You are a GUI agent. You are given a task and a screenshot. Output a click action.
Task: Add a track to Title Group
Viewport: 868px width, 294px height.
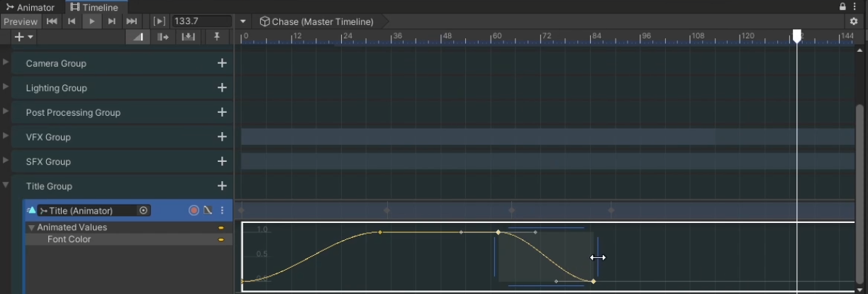point(222,185)
